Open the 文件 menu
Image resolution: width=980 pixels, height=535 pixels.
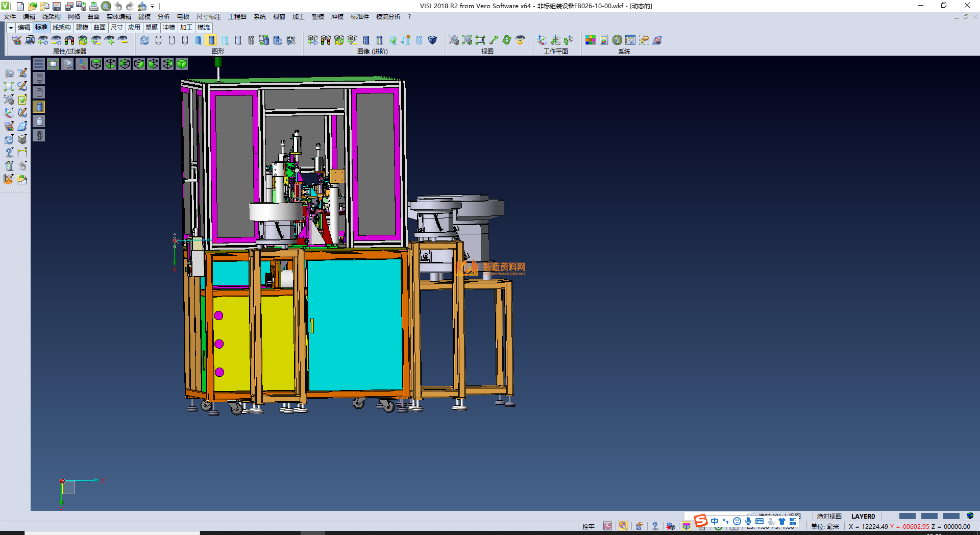(10, 17)
